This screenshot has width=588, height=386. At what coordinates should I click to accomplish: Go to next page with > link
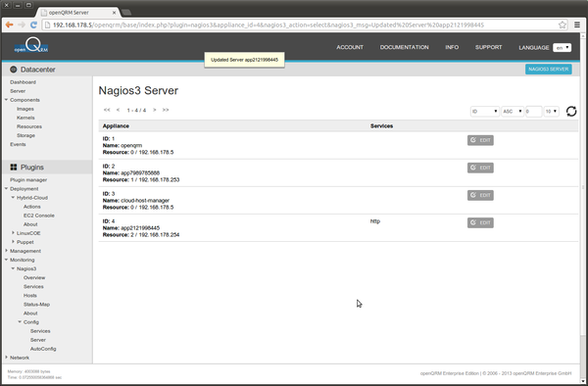click(x=154, y=110)
